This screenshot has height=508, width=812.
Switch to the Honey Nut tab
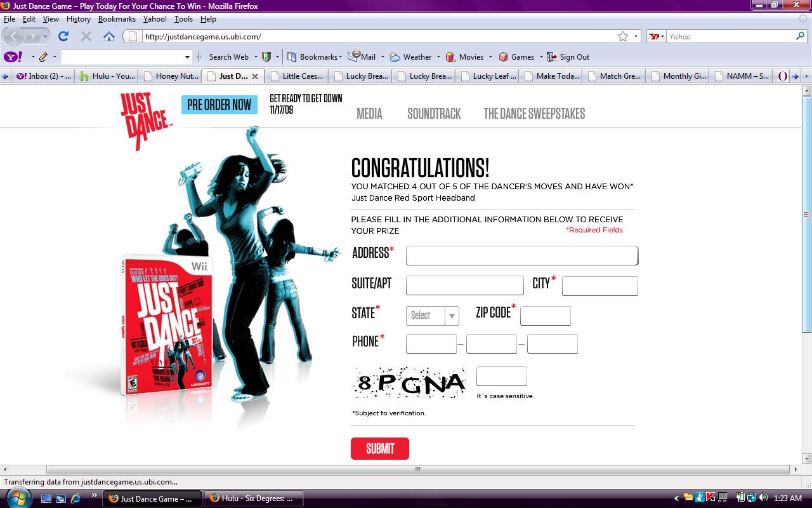pyautogui.click(x=171, y=76)
